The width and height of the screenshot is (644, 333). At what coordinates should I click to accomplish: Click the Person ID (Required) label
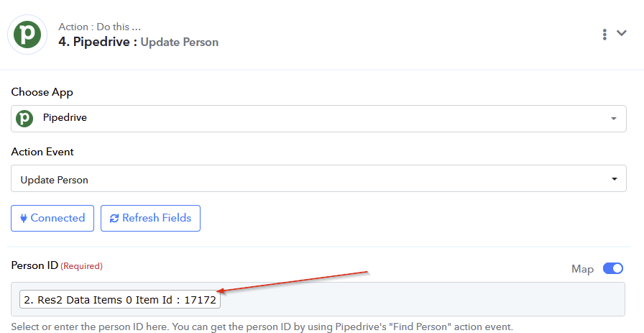coord(57,265)
